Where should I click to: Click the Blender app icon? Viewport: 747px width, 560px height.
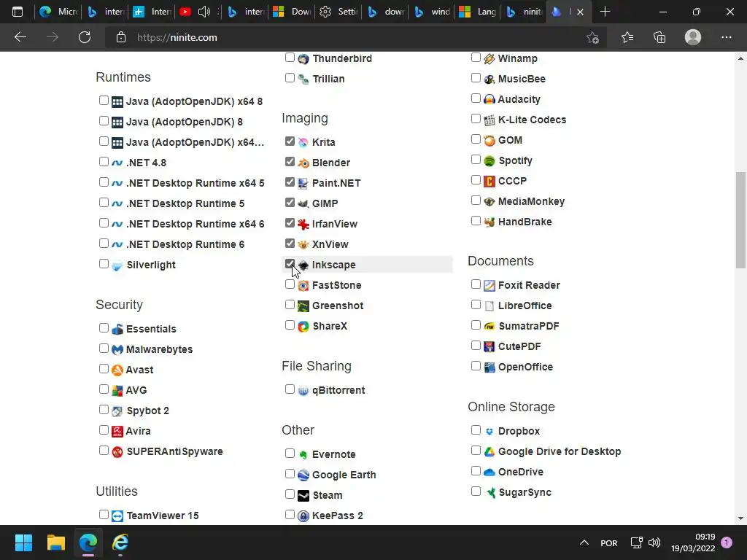[303, 163]
